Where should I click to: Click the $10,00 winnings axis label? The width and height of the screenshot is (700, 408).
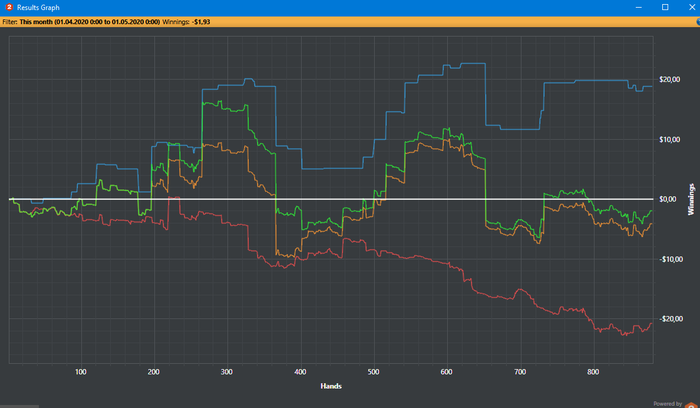pyautogui.click(x=670, y=140)
